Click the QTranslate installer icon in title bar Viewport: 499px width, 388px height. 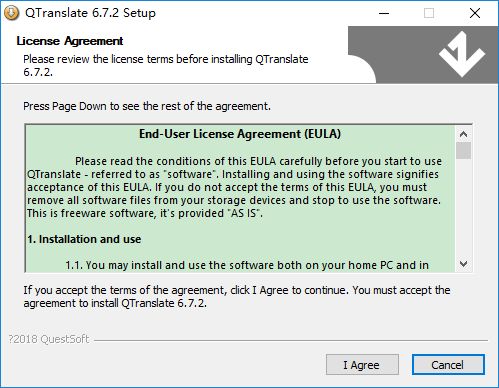click(x=11, y=13)
